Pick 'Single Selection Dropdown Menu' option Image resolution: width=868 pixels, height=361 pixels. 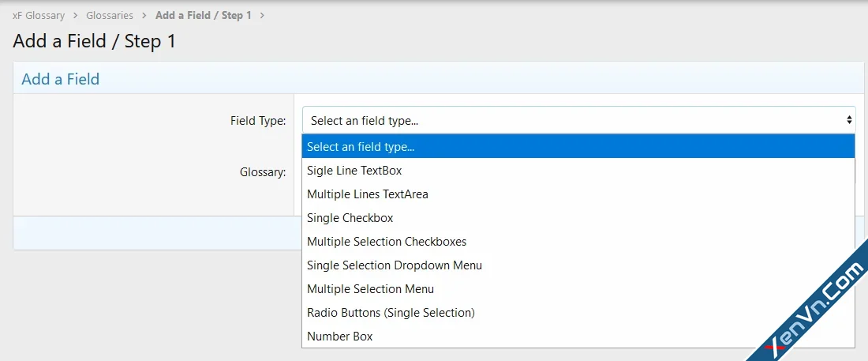pos(394,265)
